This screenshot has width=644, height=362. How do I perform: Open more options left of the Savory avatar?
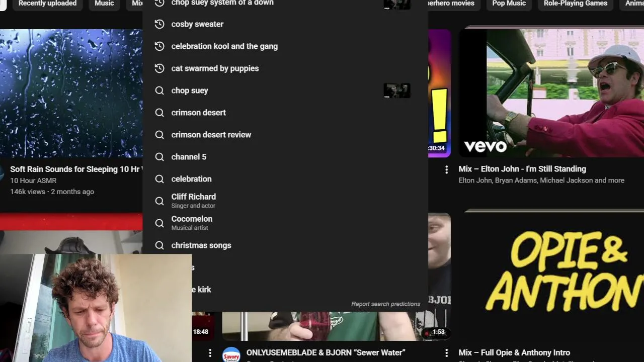[x=210, y=353]
